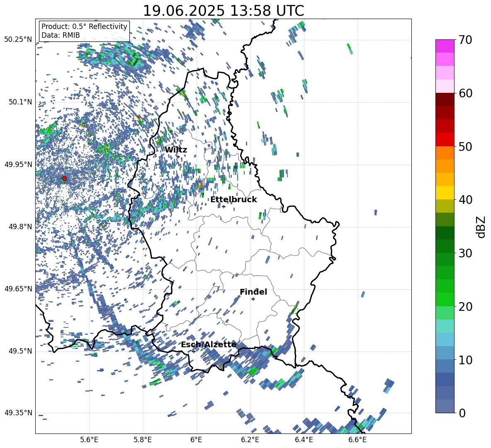Click the 49.65°N latitude label

18,288
